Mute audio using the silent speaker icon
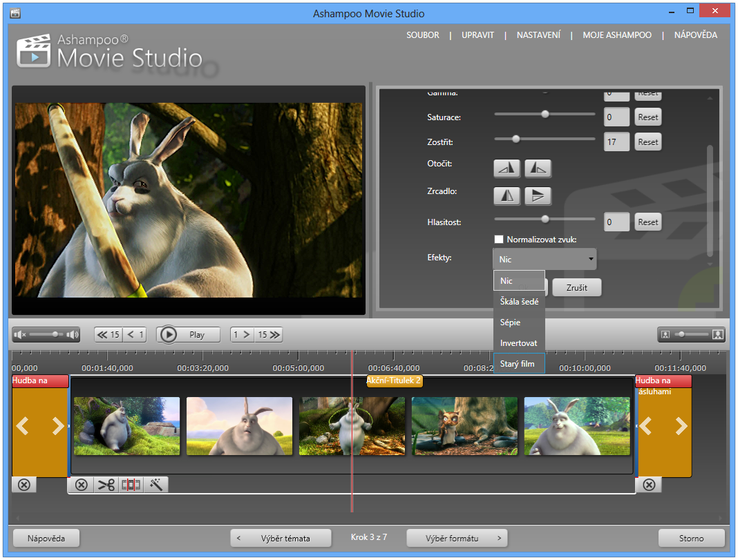738x560 pixels. pyautogui.click(x=20, y=335)
